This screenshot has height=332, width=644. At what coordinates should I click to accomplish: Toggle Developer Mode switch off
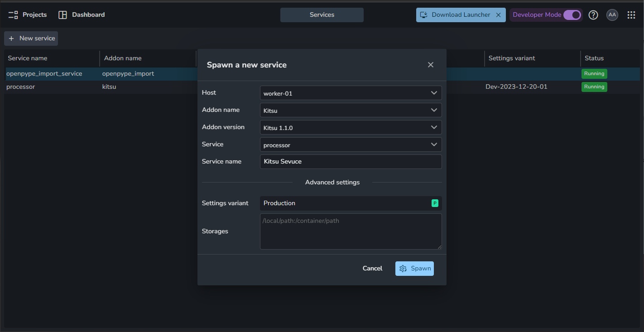pyautogui.click(x=572, y=15)
